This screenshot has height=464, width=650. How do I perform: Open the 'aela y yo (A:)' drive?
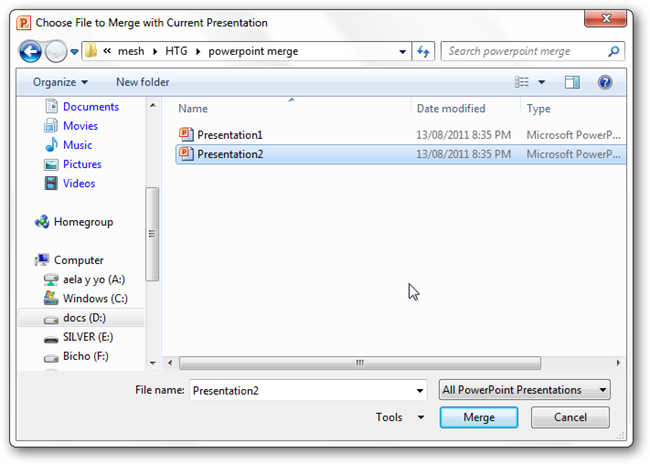click(94, 279)
